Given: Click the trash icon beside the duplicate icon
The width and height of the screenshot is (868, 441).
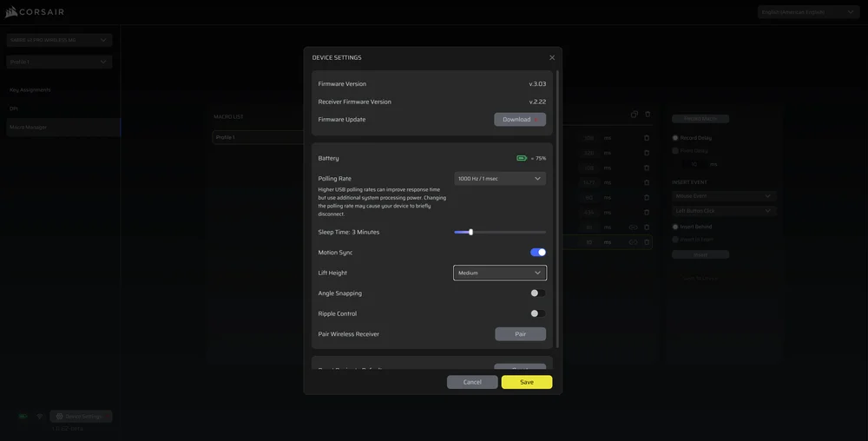Looking at the screenshot, I should point(647,115).
